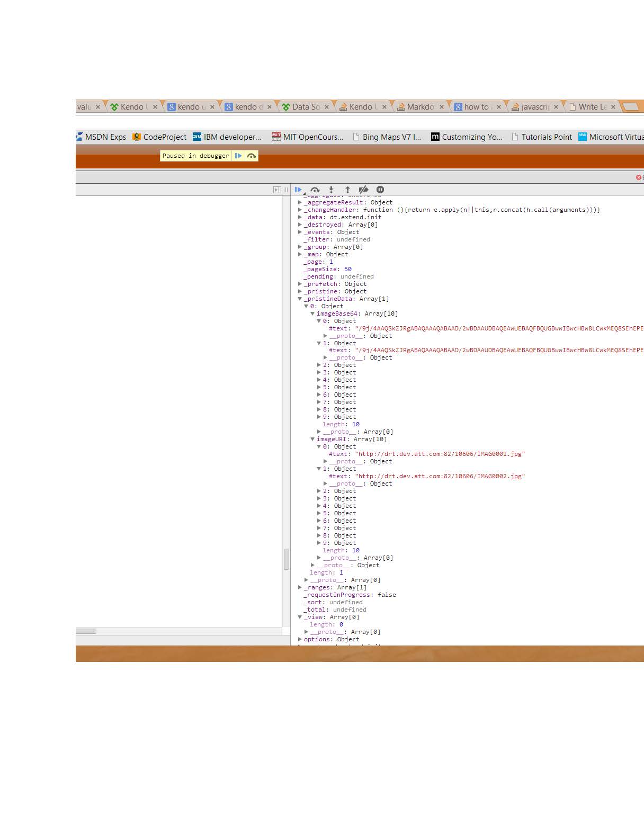Resume script execution in the DevTools toolbar
644x833 pixels.
(x=299, y=190)
